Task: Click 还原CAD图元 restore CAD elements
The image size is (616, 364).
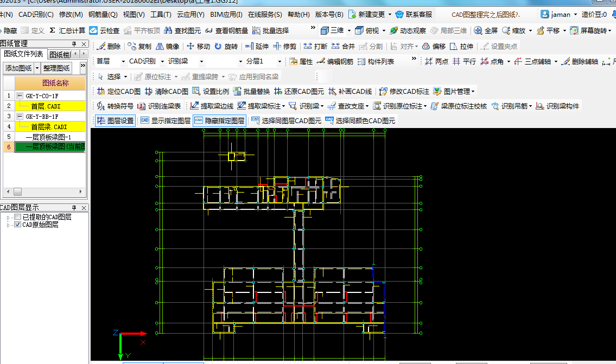Action: pyautogui.click(x=299, y=92)
